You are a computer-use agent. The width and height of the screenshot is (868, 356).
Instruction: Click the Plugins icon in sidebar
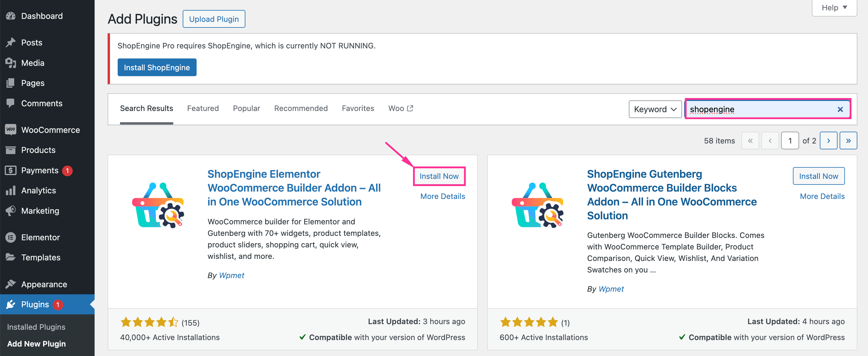(x=11, y=303)
